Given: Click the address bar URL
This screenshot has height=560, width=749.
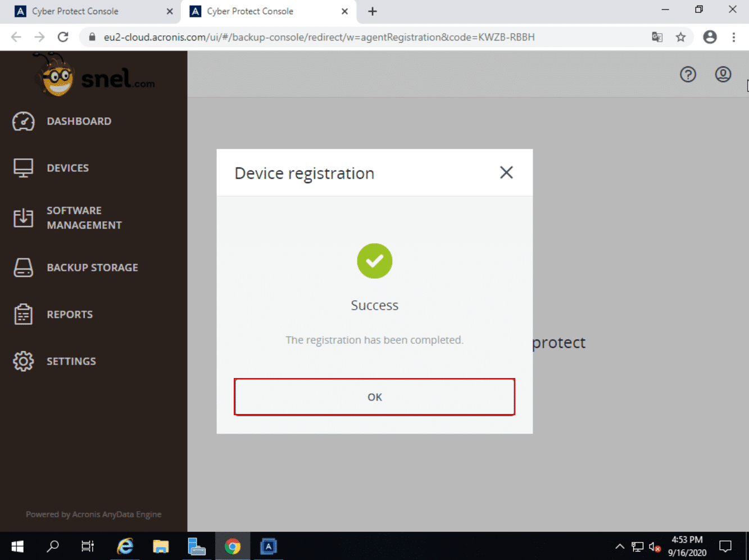Looking at the screenshot, I should coord(319,37).
